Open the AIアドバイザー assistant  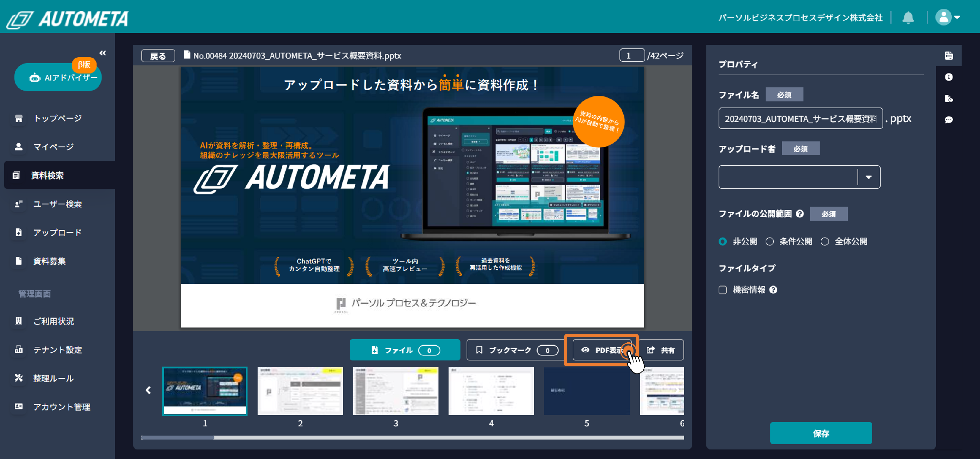pos(58,77)
